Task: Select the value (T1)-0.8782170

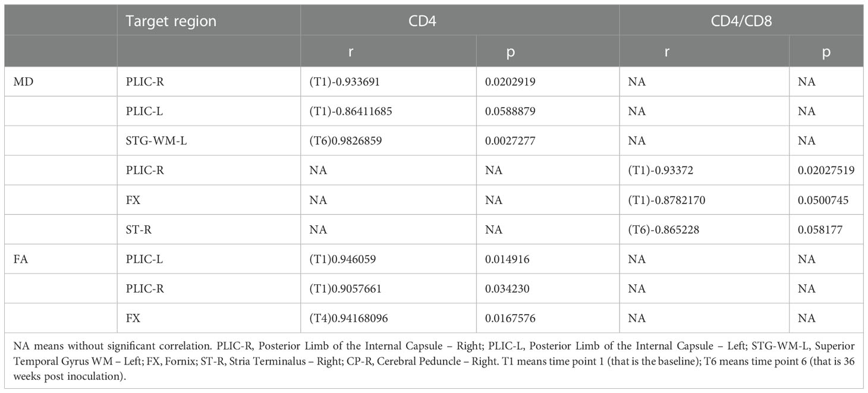Action: pyautogui.click(x=666, y=200)
